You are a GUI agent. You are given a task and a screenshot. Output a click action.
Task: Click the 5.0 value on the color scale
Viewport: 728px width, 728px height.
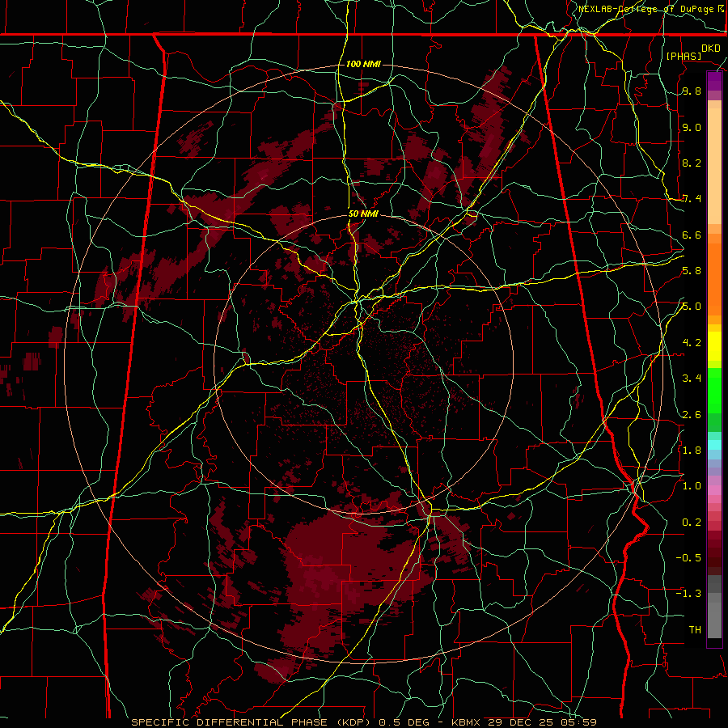[x=692, y=307]
